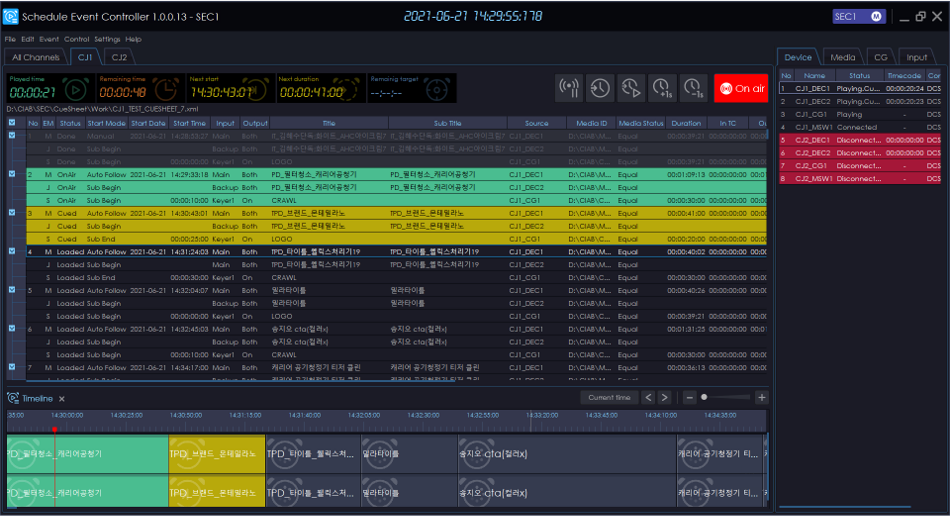Click the SEC1 indicator button
The height and width of the screenshot is (516, 950).
click(x=859, y=16)
